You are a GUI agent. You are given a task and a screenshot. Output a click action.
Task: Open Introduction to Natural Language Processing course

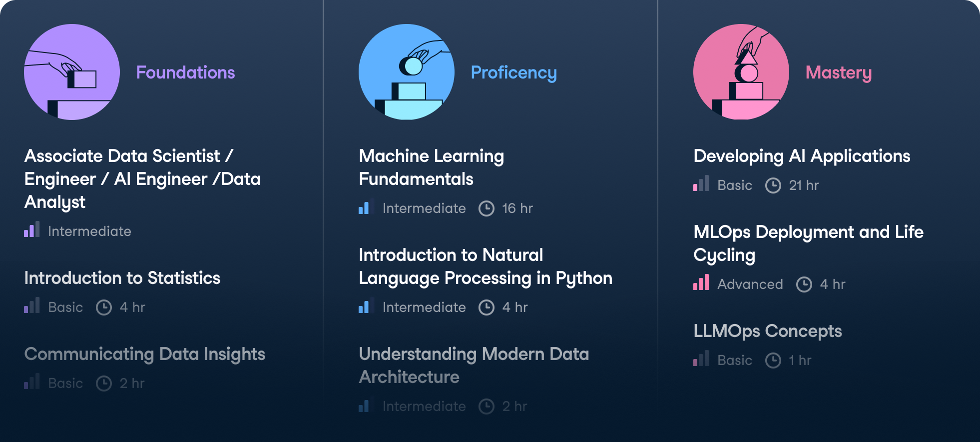tap(485, 266)
